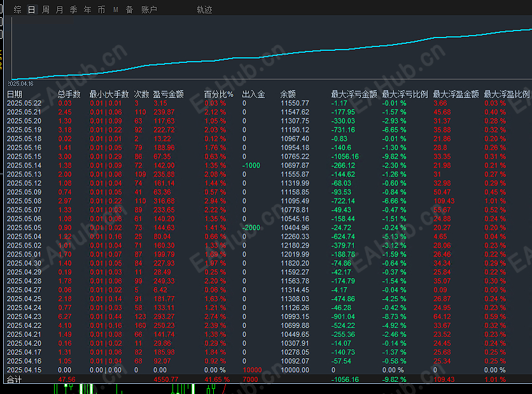
Task: Click the 次数 column header
Action: click(141, 94)
